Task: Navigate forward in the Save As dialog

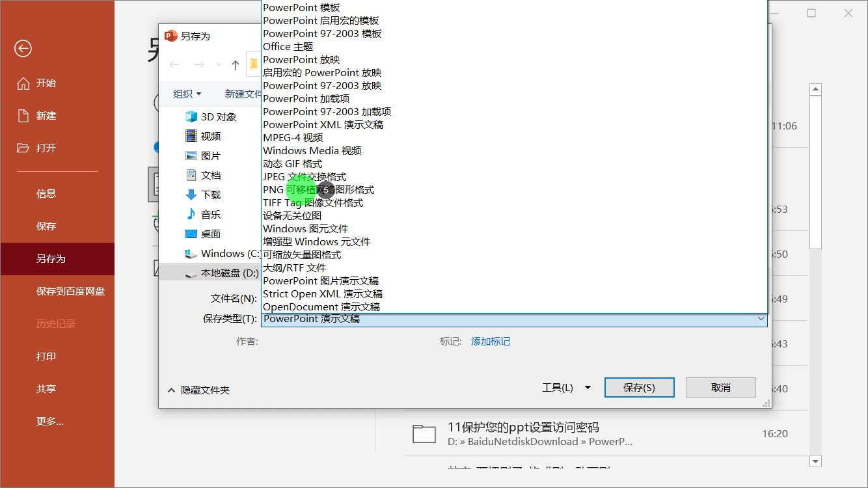Action: tap(199, 64)
